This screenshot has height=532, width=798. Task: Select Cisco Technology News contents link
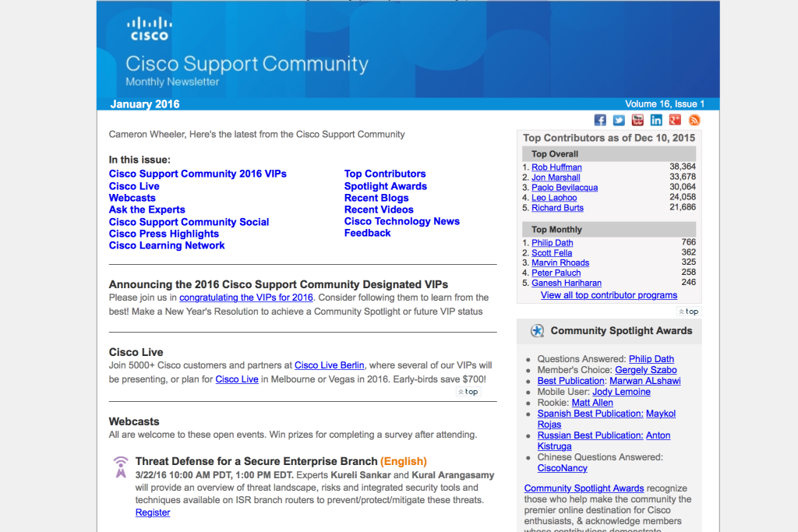tap(401, 221)
